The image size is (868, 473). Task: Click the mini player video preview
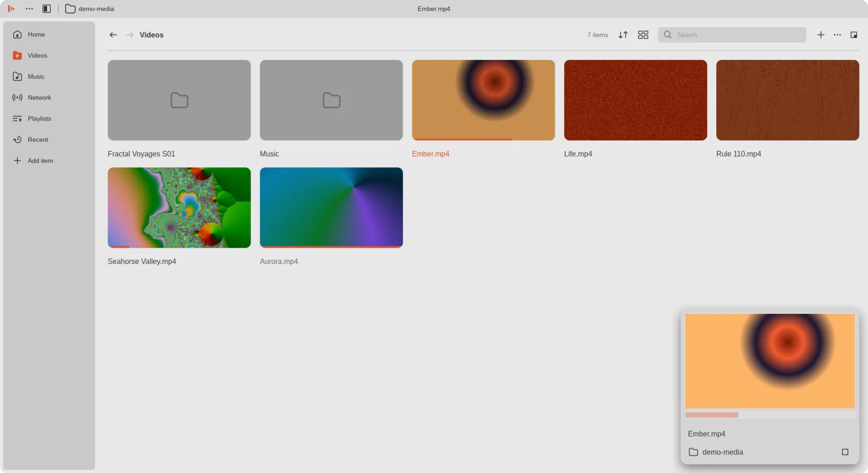(x=770, y=361)
